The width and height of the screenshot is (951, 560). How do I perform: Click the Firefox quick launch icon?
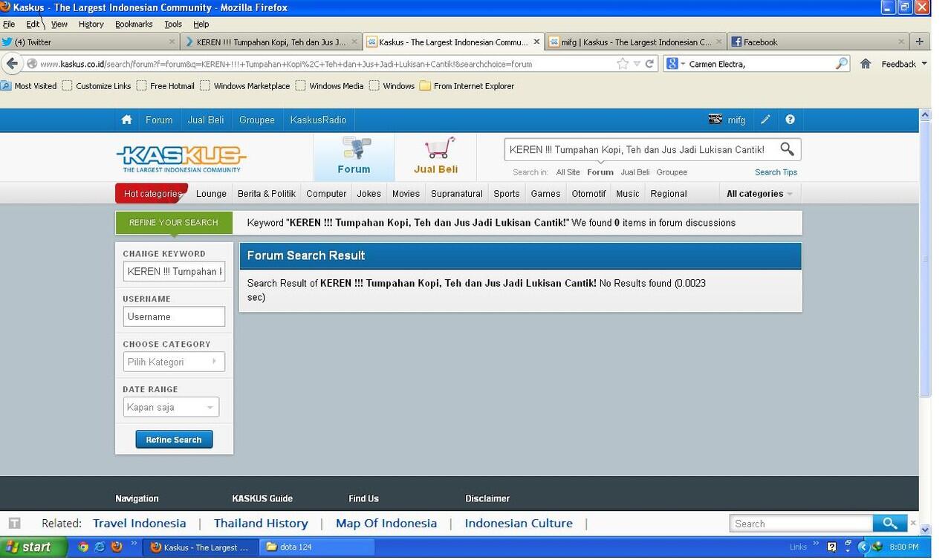(117, 547)
